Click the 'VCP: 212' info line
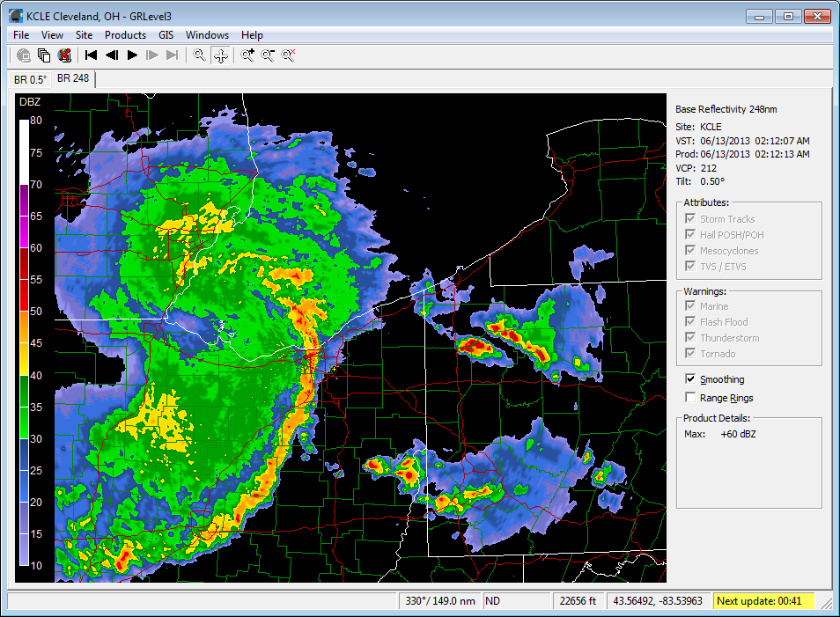The width and height of the screenshot is (840, 617). (x=696, y=168)
